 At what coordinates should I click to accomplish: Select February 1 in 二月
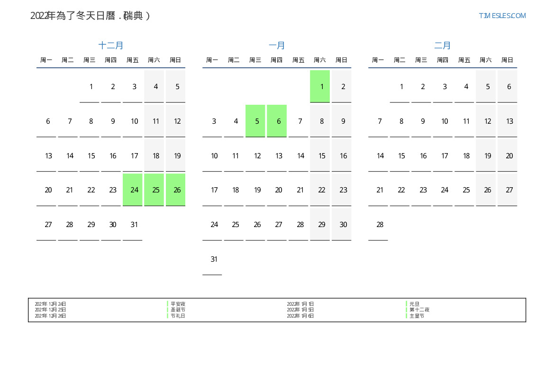pos(400,87)
